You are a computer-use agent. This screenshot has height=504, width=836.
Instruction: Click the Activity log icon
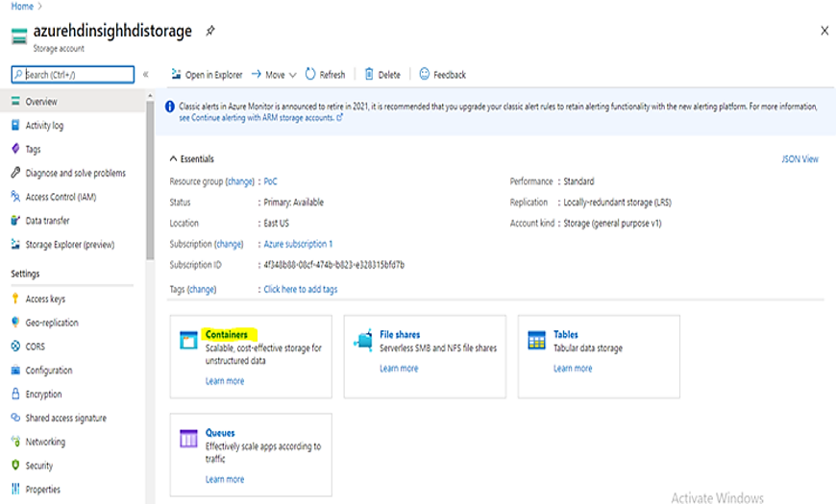15,125
